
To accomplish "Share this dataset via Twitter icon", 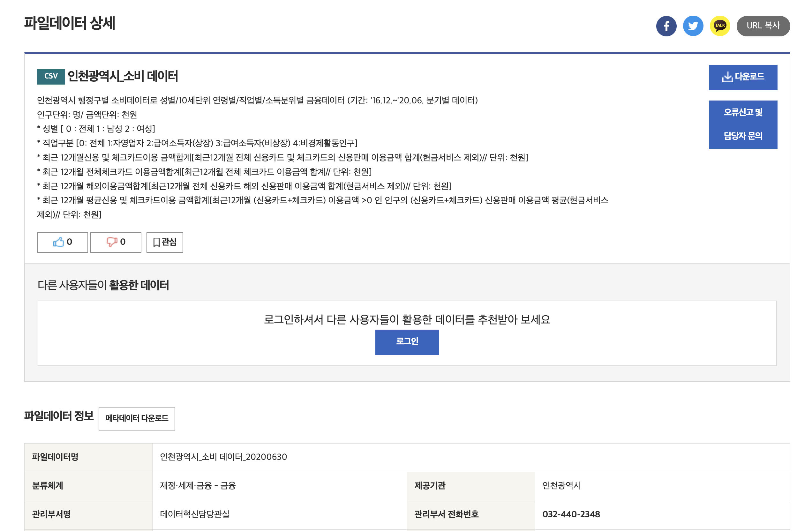I will coord(693,26).
